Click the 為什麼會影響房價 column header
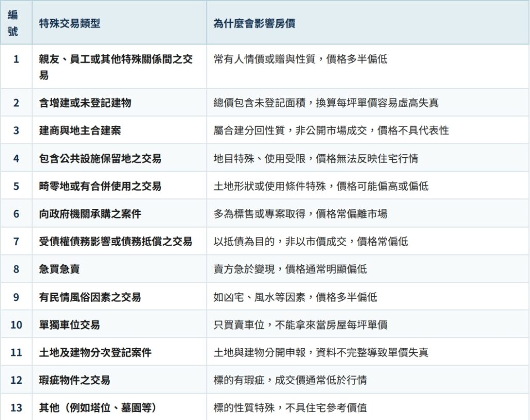This screenshot has height=420, width=530. [x=368, y=23]
